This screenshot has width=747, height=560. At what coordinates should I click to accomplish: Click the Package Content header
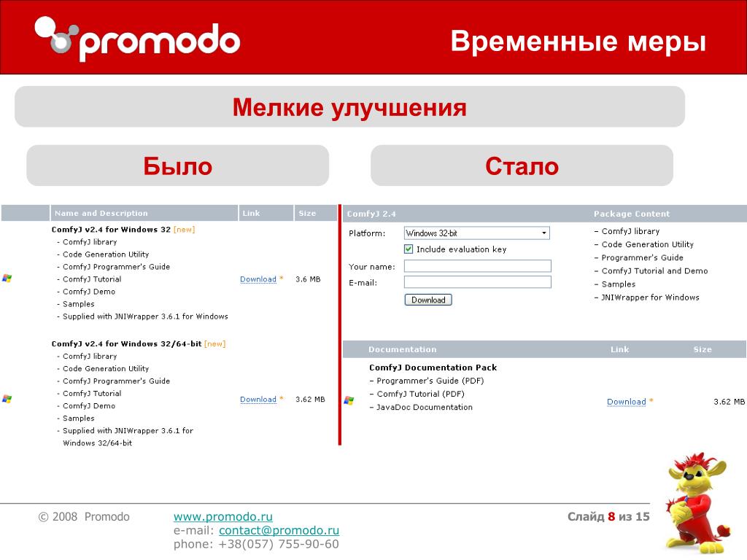[x=631, y=214]
